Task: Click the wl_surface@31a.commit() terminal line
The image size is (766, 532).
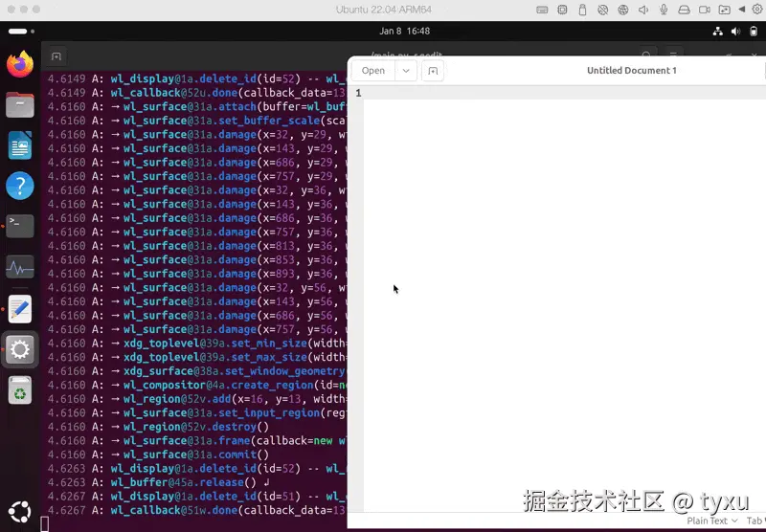Action: 159,454
